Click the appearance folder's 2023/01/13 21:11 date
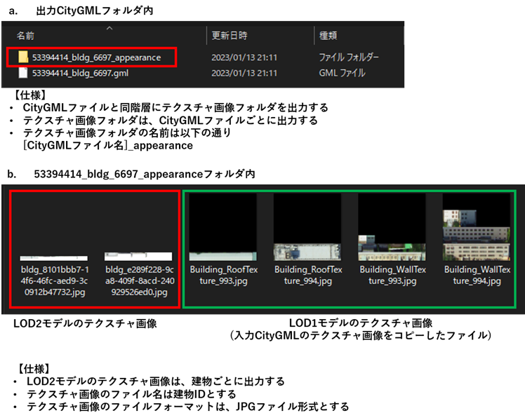 244,57
